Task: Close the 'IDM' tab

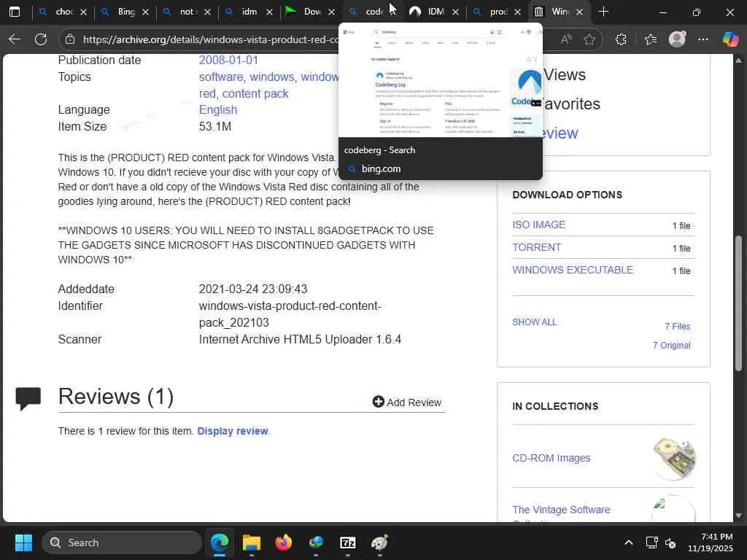Action: click(x=455, y=12)
